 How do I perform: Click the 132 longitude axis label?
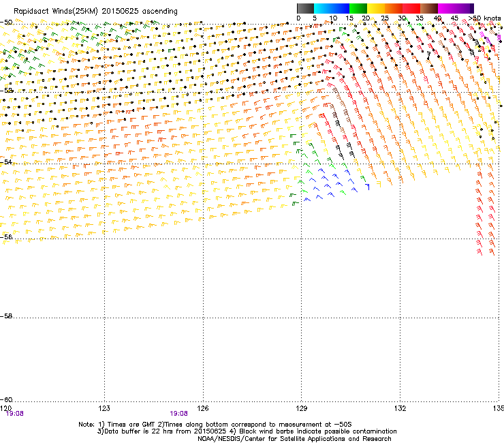click(x=400, y=408)
